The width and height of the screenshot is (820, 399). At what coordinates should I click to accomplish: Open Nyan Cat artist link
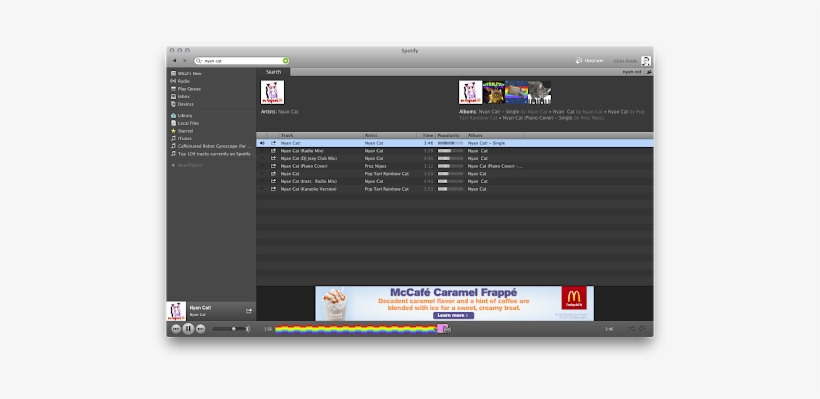click(288, 112)
